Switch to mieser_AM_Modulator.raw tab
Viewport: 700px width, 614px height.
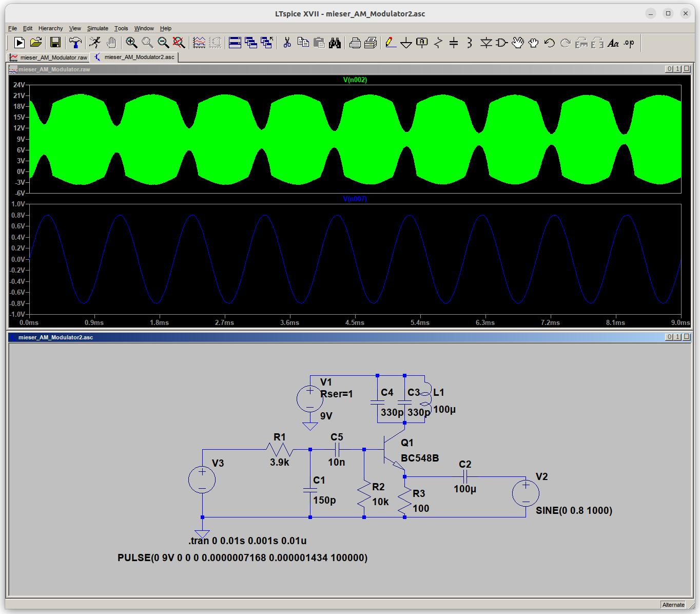(49, 57)
